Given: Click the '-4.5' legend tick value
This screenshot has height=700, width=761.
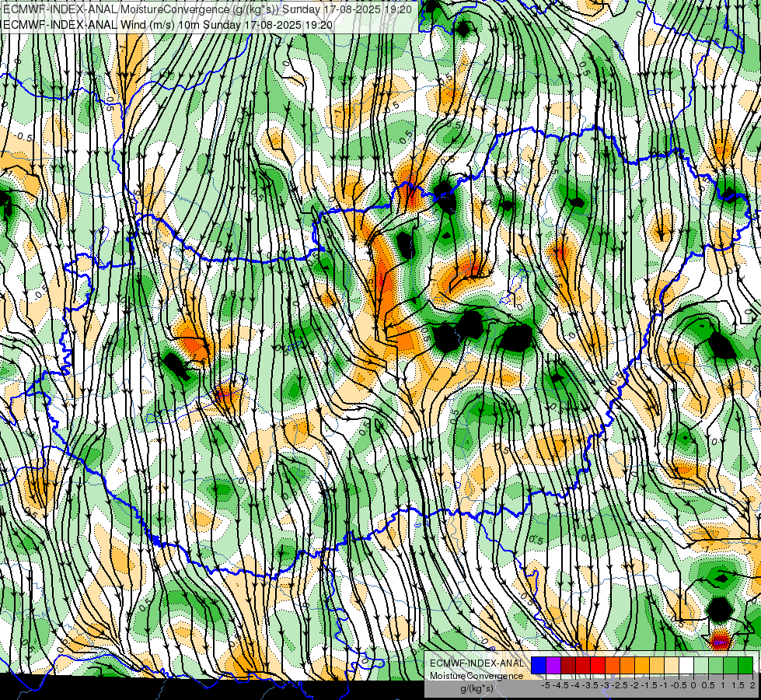Looking at the screenshot, I should pyautogui.click(x=560, y=685).
